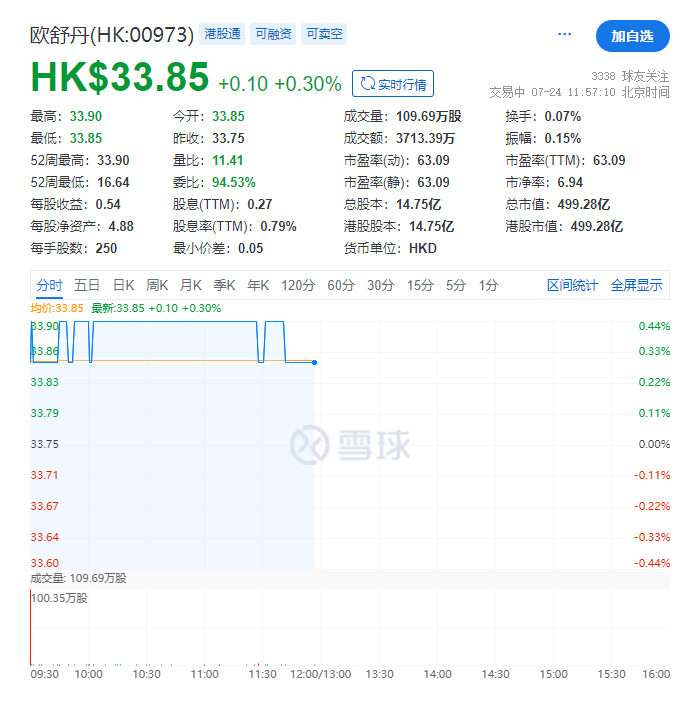
Task: Click the blue latest-price dot on chart
Action: (x=314, y=362)
